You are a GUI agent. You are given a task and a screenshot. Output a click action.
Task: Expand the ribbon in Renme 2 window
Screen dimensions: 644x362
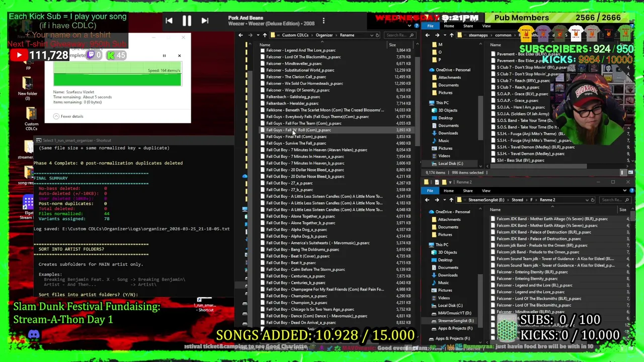[x=625, y=191]
